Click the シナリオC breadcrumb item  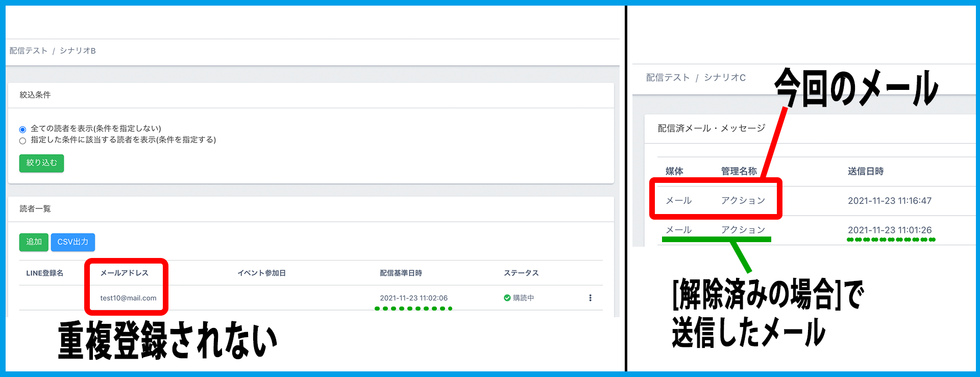tap(725, 78)
